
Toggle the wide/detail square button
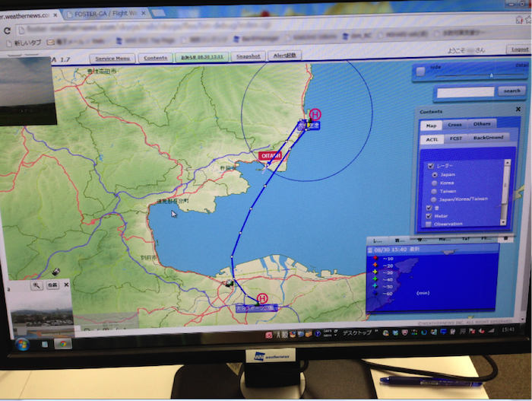point(420,72)
